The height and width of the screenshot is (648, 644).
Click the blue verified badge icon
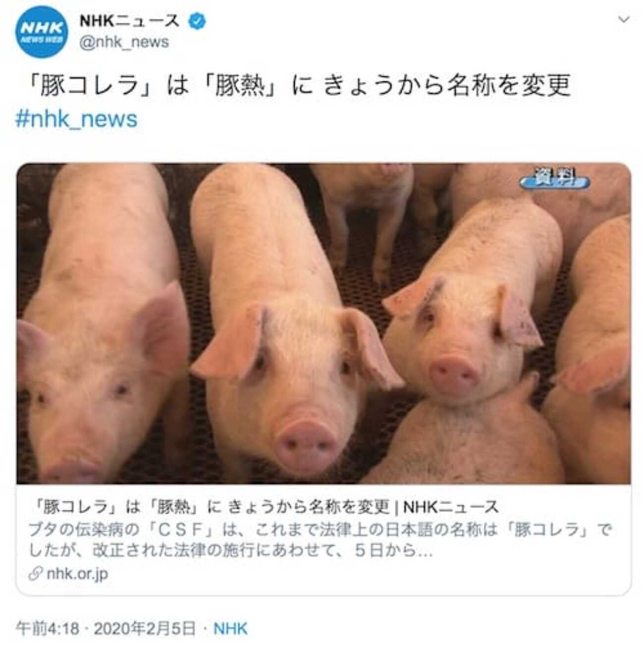(198, 21)
